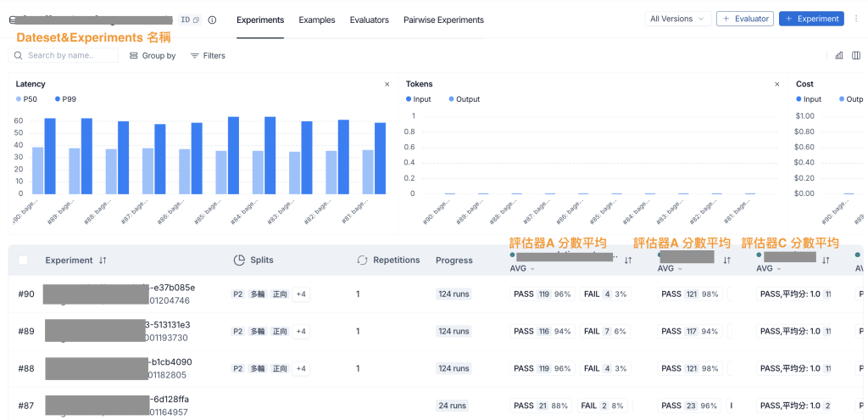Click the search magnifier icon
Screen dimensions: 868x420
19,55
